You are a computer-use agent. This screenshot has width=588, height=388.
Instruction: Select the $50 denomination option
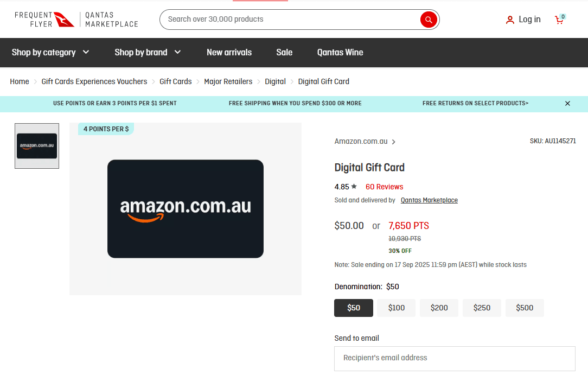coord(354,308)
